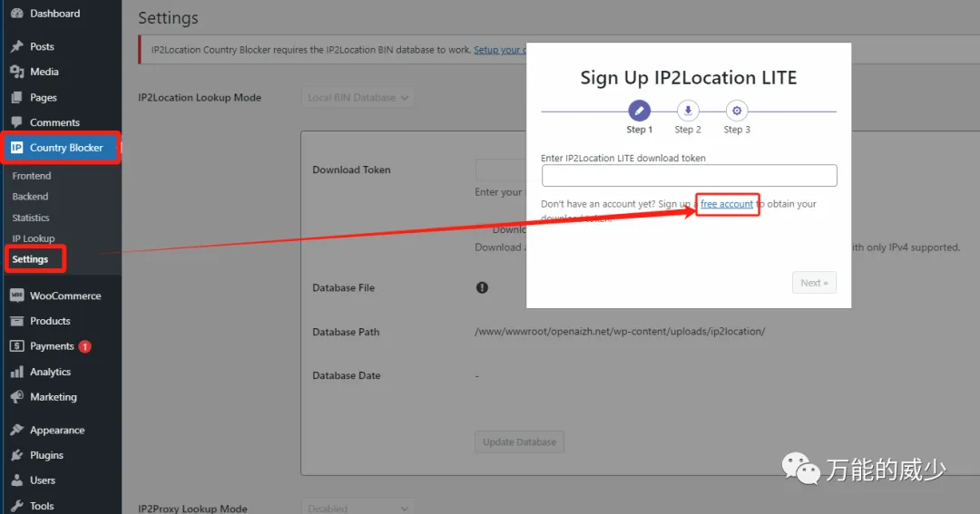Click the Next button in dialog
Image resolution: width=980 pixels, height=514 pixels.
pos(814,282)
